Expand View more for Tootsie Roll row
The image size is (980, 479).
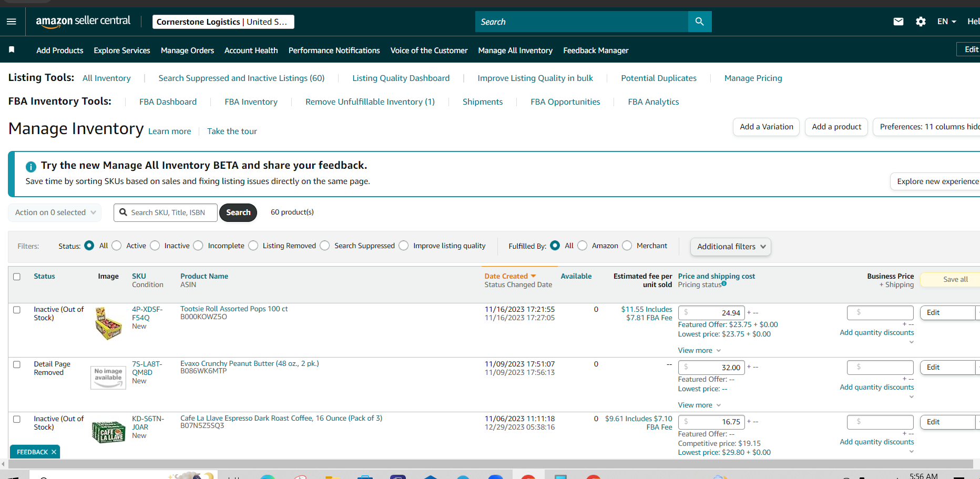pyautogui.click(x=699, y=351)
